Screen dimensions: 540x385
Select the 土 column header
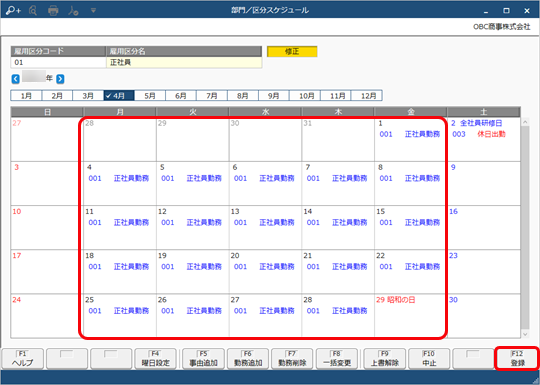484,112
